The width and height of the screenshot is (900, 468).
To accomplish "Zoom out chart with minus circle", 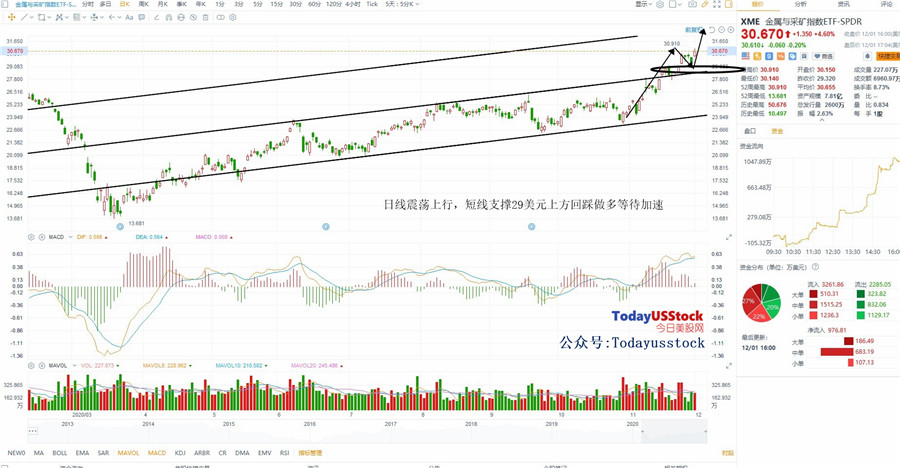I will tap(721, 30).
